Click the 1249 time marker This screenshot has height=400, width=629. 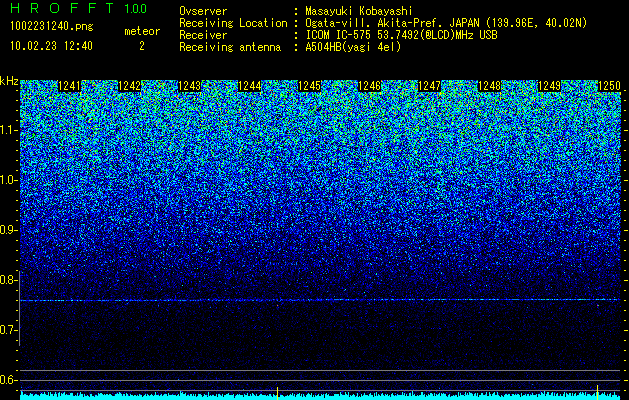[549, 86]
